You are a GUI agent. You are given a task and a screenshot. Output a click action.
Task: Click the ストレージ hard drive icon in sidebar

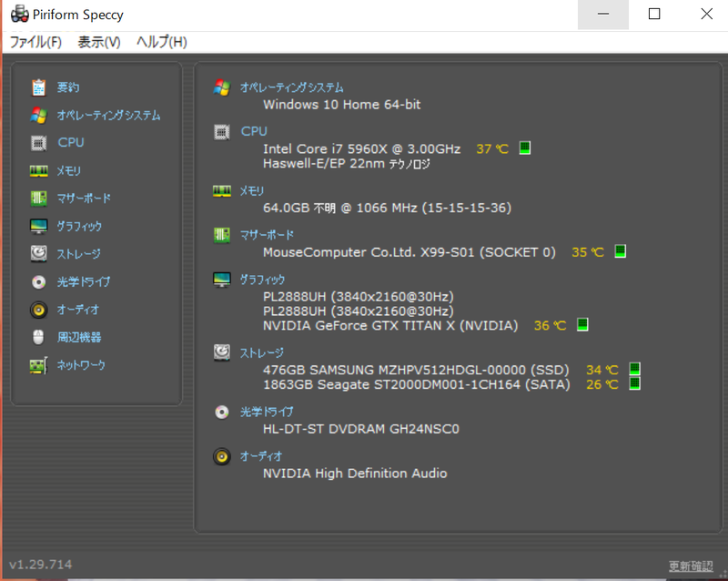coord(38,254)
